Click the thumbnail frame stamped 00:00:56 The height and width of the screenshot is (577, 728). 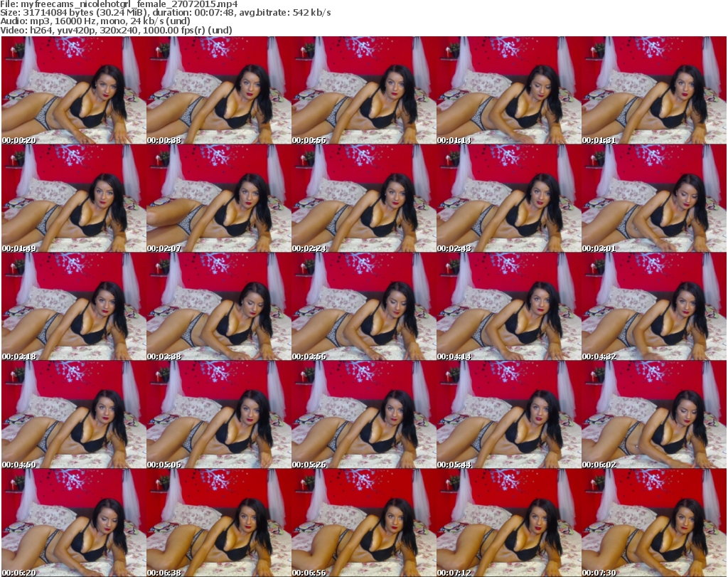point(363,90)
